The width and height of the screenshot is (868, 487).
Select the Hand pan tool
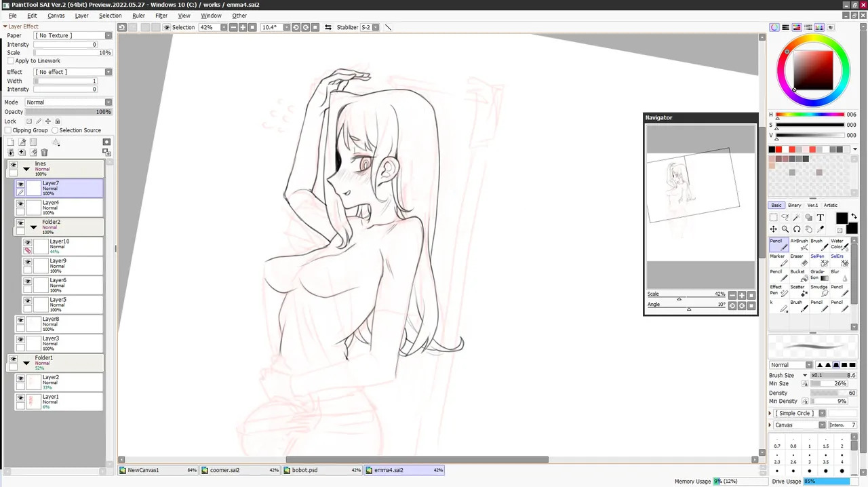[808, 229]
